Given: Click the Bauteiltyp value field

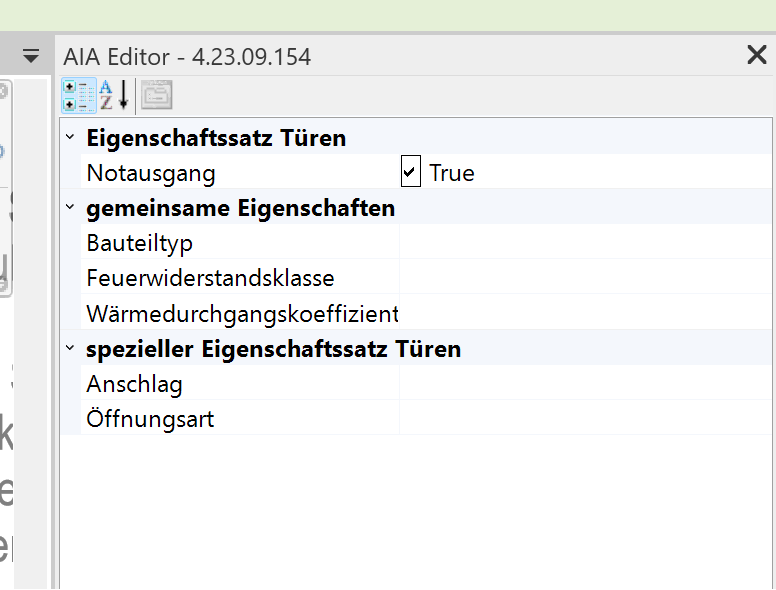Looking at the screenshot, I should click(x=585, y=243).
